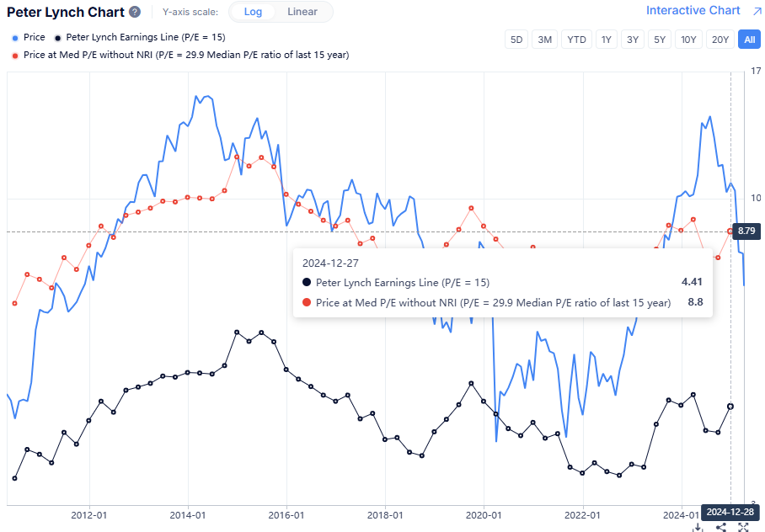Expand chart to fullscreen
The image size is (765, 532).
click(743, 527)
